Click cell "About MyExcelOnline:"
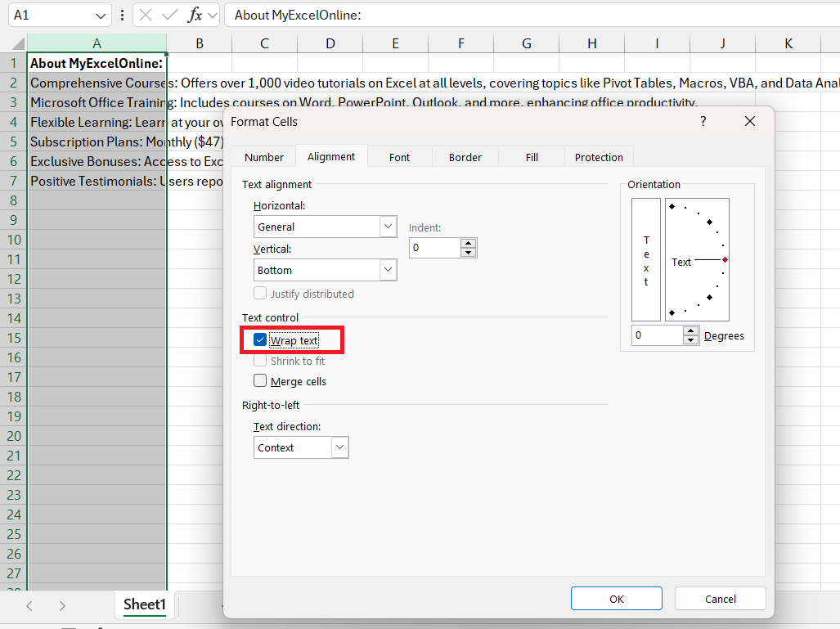The width and height of the screenshot is (840, 629). click(97, 63)
